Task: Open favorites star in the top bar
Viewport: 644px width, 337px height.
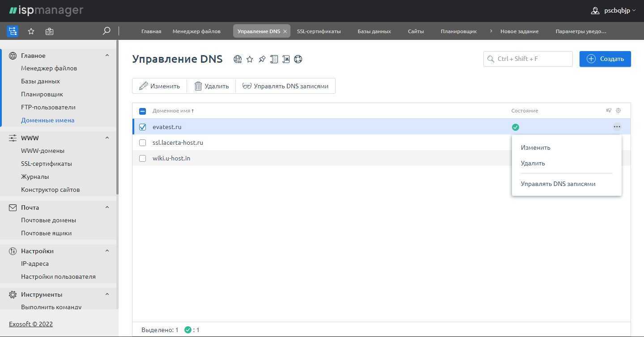Action: [x=31, y=31]
